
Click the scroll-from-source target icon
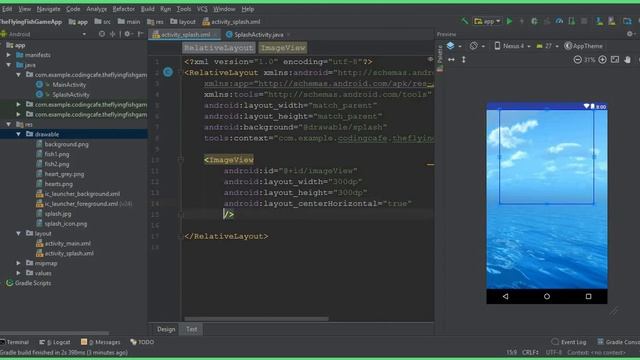click(102, 34)
